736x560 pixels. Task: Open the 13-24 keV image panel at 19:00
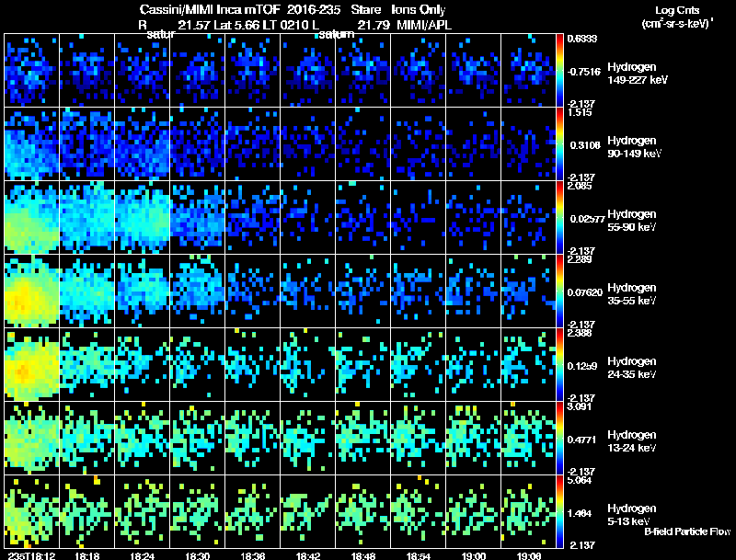474,438
